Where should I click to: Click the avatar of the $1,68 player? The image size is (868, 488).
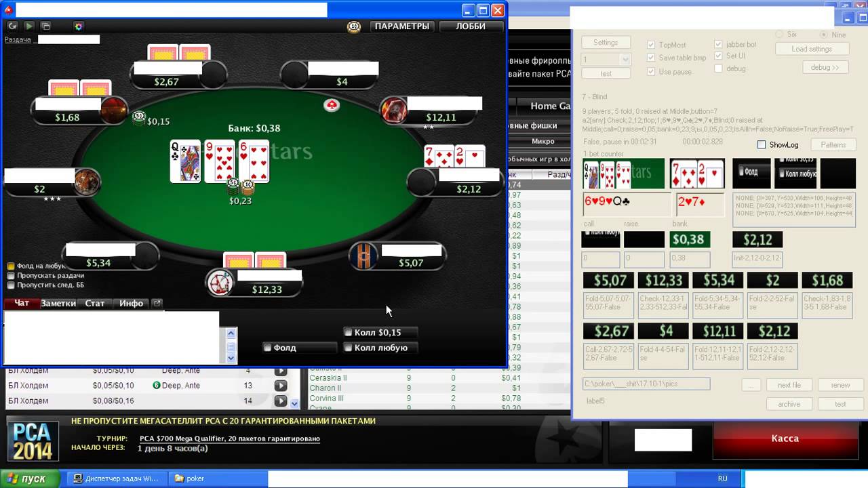tap(113, 110)
